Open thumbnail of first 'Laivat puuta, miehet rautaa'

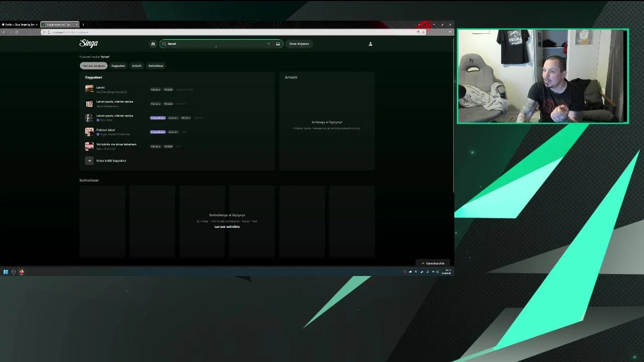coord(89,104)
